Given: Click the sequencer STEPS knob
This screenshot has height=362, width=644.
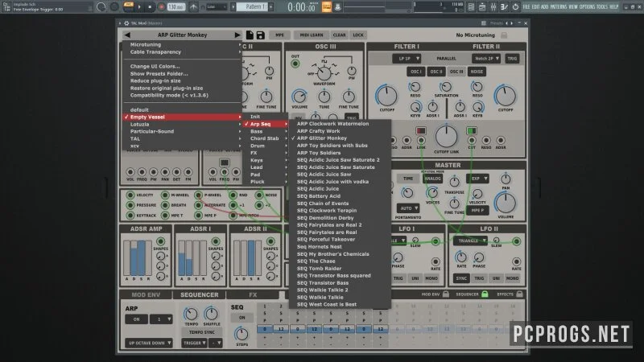Looking at the screenshot, I should click(242, 334).
